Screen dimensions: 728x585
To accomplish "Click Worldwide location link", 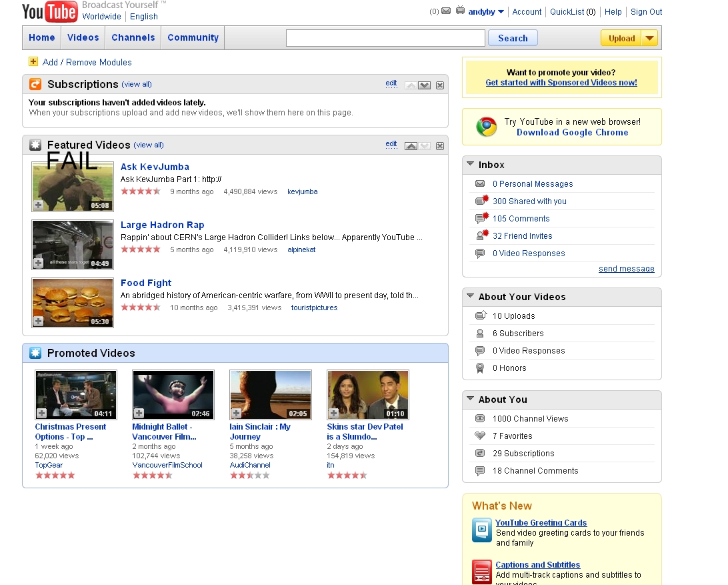I will tap(102, 16).
